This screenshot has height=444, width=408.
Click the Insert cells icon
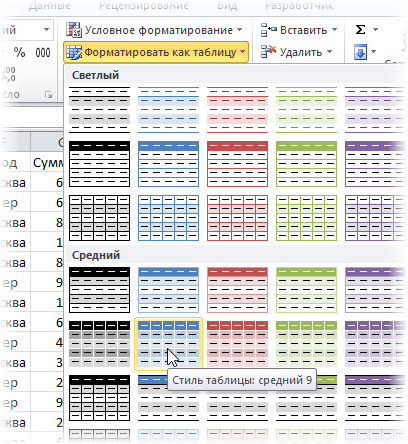point(269,30)
